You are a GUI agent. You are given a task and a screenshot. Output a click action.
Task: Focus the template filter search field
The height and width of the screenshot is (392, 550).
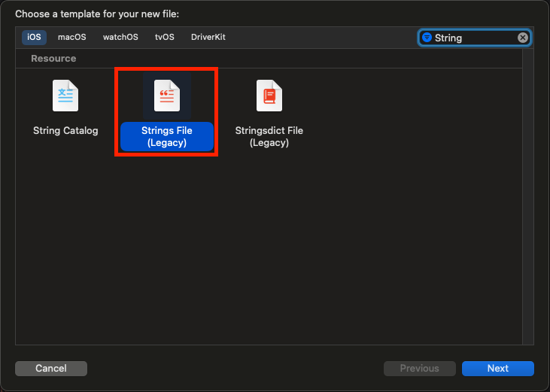(x=474, y=38)
